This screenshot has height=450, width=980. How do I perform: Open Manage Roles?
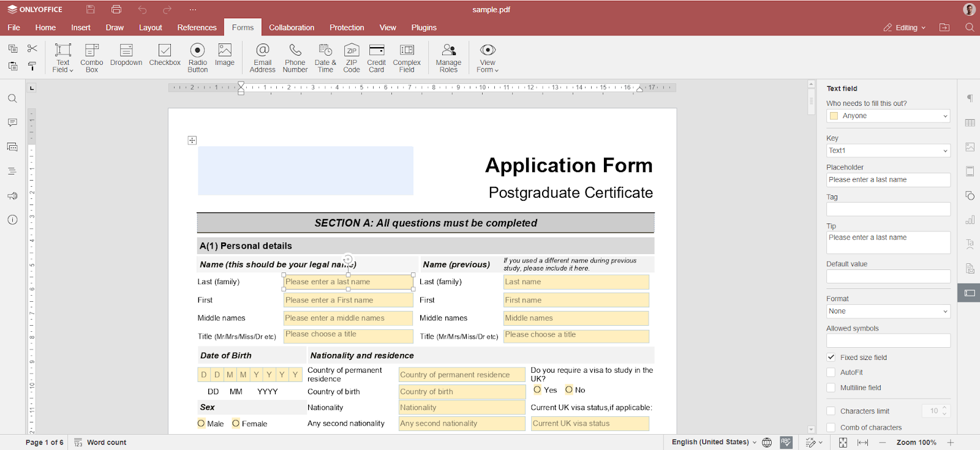[x=448, y=58]
